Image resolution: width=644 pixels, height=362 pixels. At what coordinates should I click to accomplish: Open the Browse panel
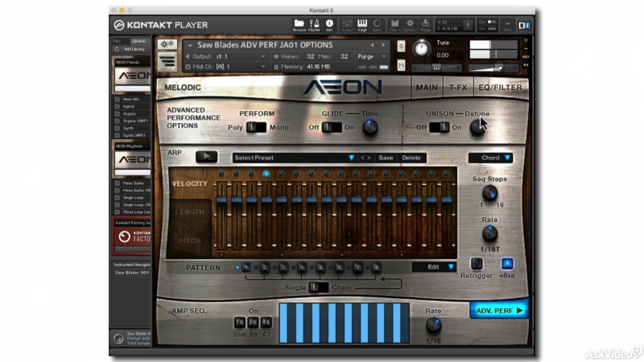299,25
